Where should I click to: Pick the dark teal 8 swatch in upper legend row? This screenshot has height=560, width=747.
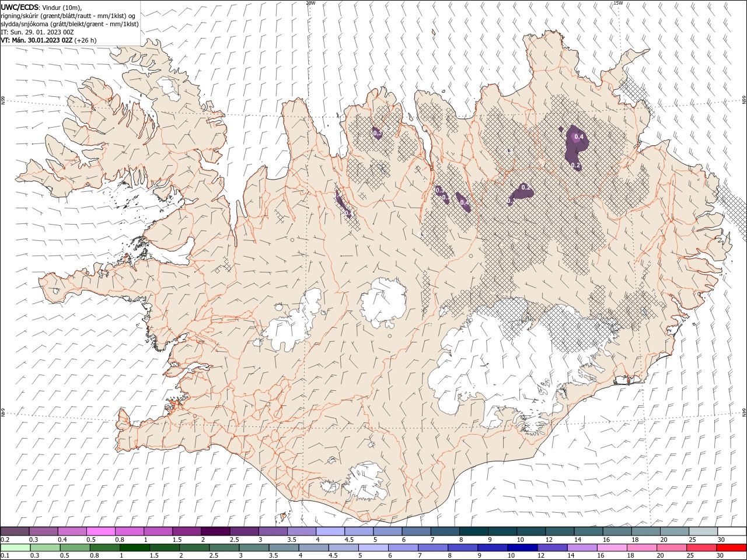pos(473,531)
